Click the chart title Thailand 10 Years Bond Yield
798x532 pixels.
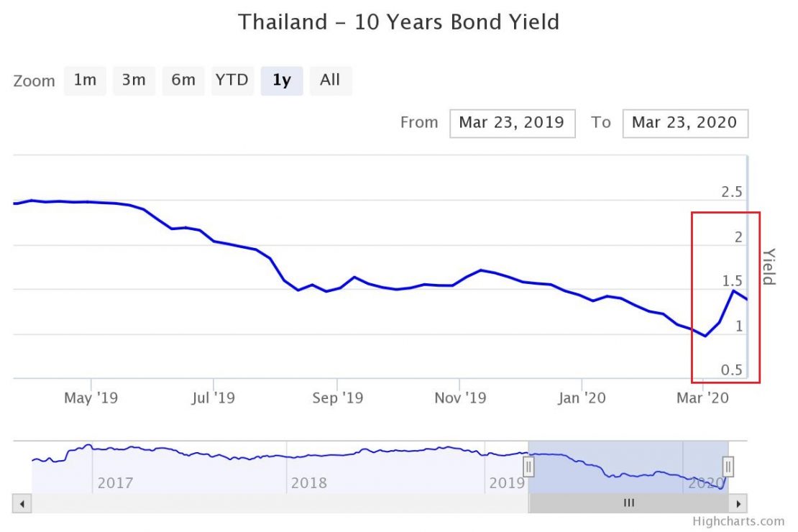point(398,22)
